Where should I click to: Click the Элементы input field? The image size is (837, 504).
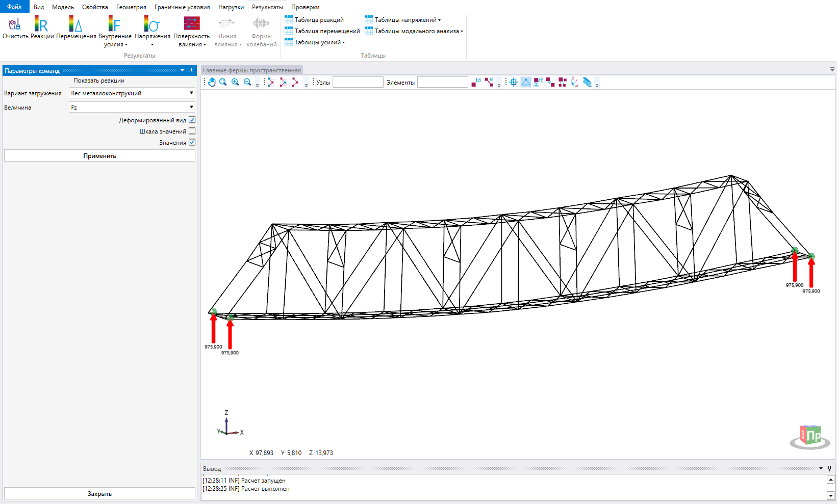point(442,82)
